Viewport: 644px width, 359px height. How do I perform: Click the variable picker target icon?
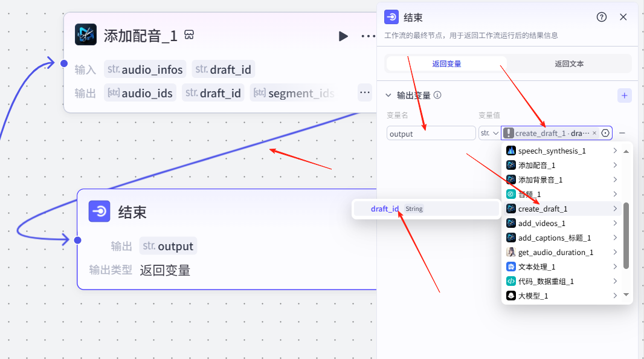[605, 133]
